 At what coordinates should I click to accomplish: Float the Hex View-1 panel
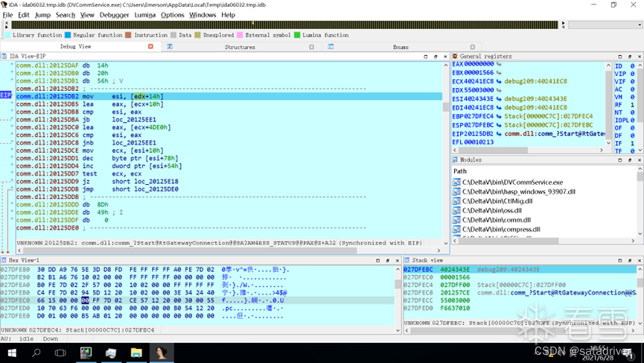pos(387,260)
